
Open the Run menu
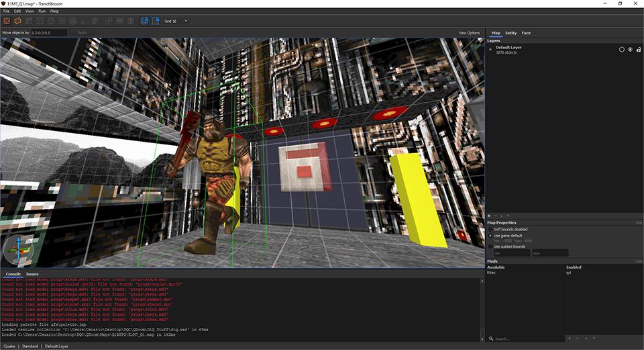coord(42,11)
